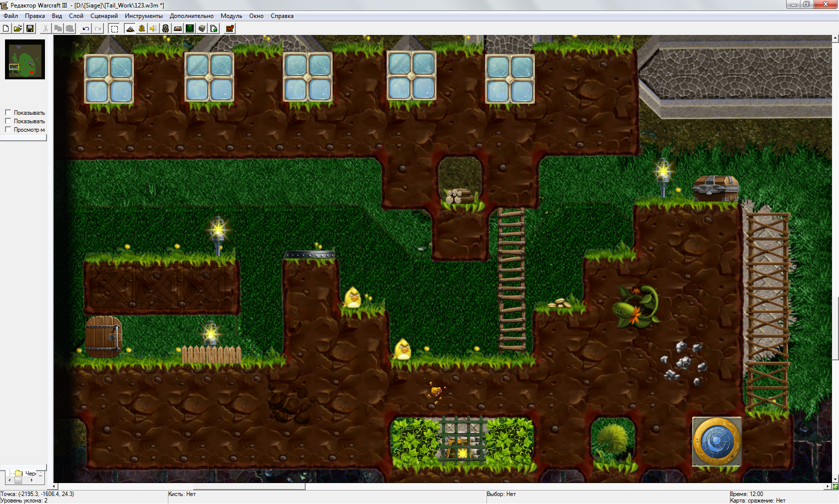
Task: Open the Trigger editor letter 'a' icon
Action: [x=142, y=28]
